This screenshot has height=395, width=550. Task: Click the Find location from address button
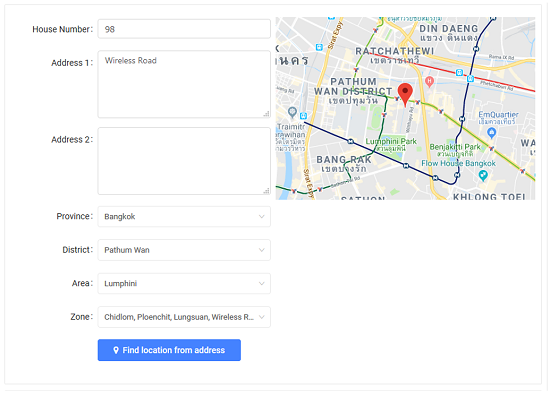coord(169,350)
